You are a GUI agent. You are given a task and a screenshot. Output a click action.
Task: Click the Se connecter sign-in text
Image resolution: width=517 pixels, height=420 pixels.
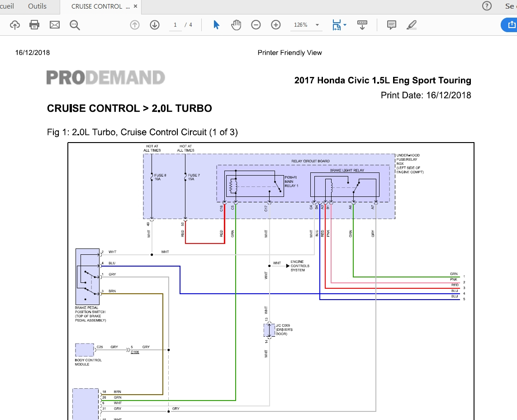click(x=511, y=6)
